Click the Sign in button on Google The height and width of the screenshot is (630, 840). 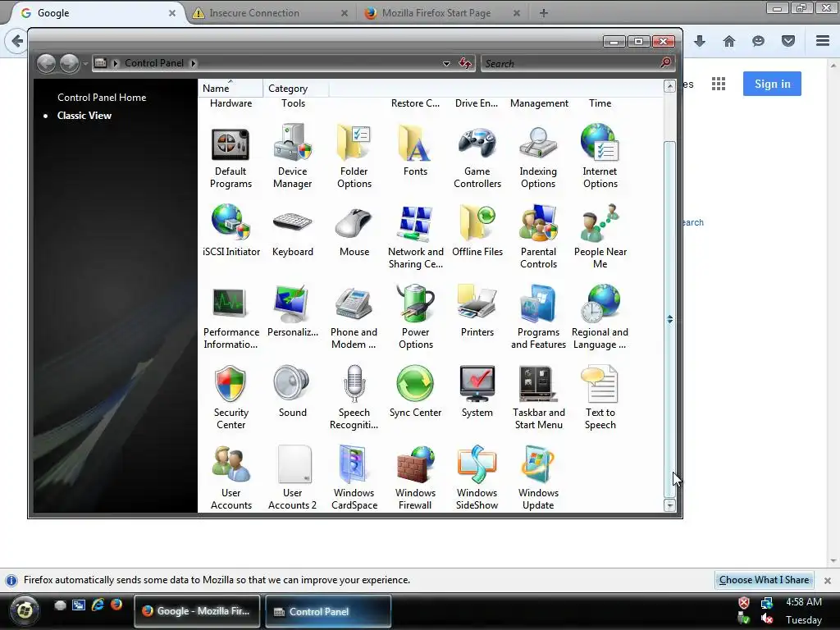(x=772, y=84)
